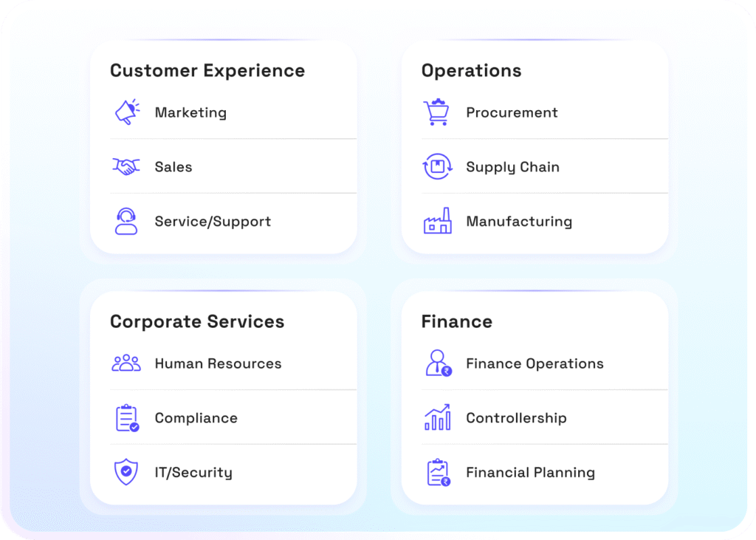The width and height of the screenshot is (756, 540).
Task: Go to Human Resources label
Action: [x=218, y=364]
